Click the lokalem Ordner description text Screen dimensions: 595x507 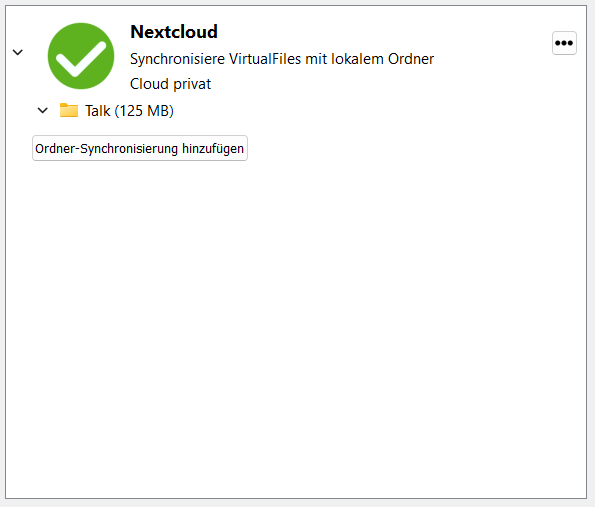coord(382,59)
